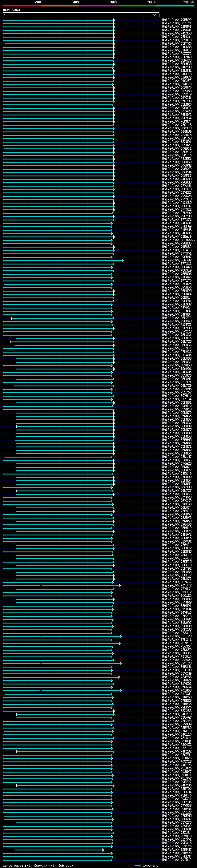Viewport: 197px width, 868px height.
Task: Click the =100char. scale legend
Action: (x=146, y=866)
